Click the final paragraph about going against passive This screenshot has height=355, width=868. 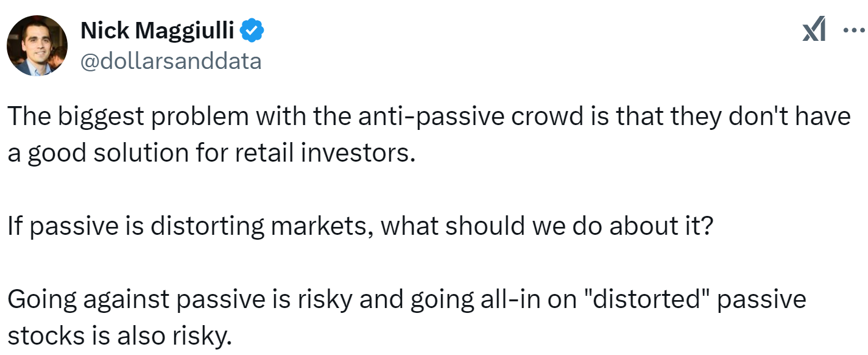click(x=407, y=317)
